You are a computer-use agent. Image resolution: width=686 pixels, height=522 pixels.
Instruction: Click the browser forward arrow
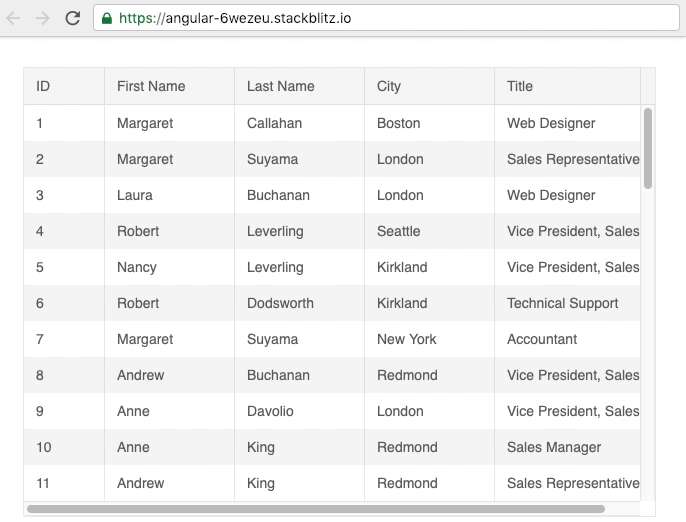point(42,18)
